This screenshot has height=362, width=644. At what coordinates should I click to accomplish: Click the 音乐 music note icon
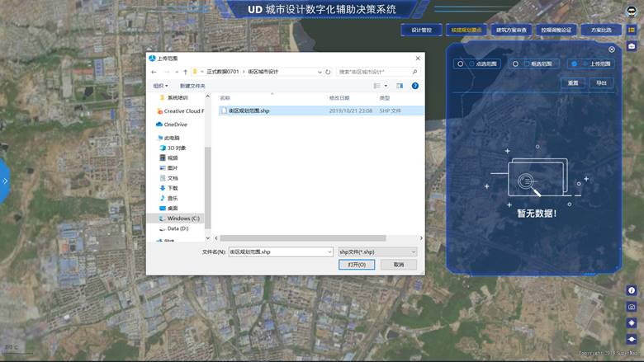tap(163, 198)
